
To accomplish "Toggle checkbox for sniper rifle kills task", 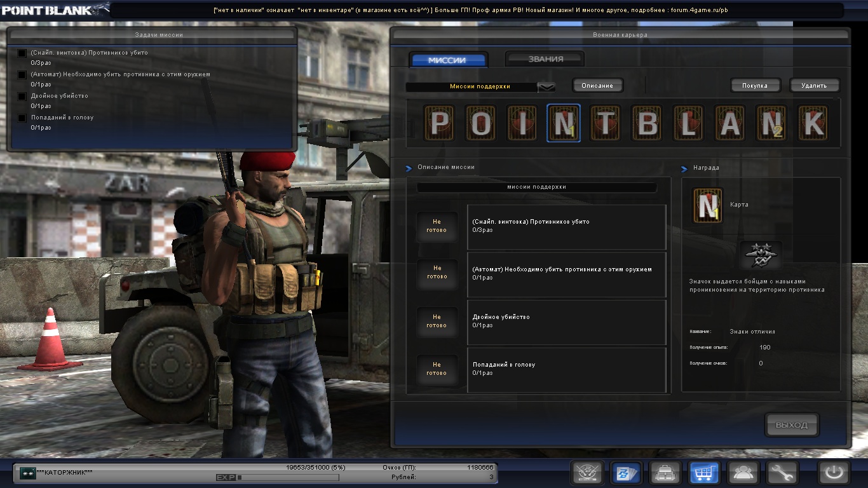I will pos(22,53).
